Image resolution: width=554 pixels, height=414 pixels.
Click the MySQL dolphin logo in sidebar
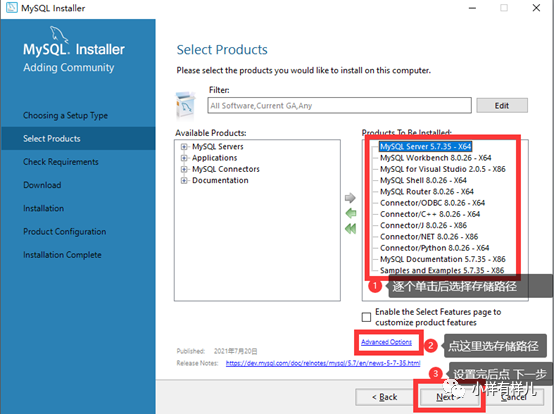pos(59,35)
